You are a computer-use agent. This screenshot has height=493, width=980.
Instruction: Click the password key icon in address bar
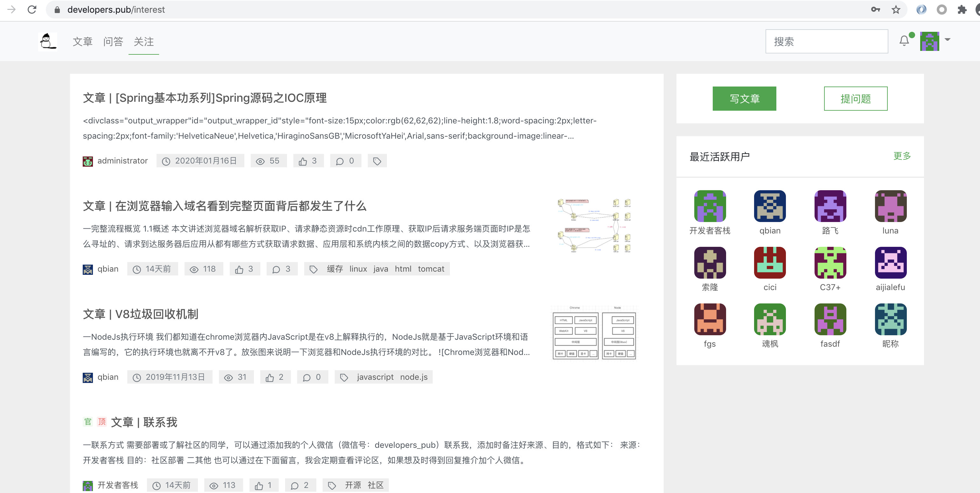tap(875, 10)
